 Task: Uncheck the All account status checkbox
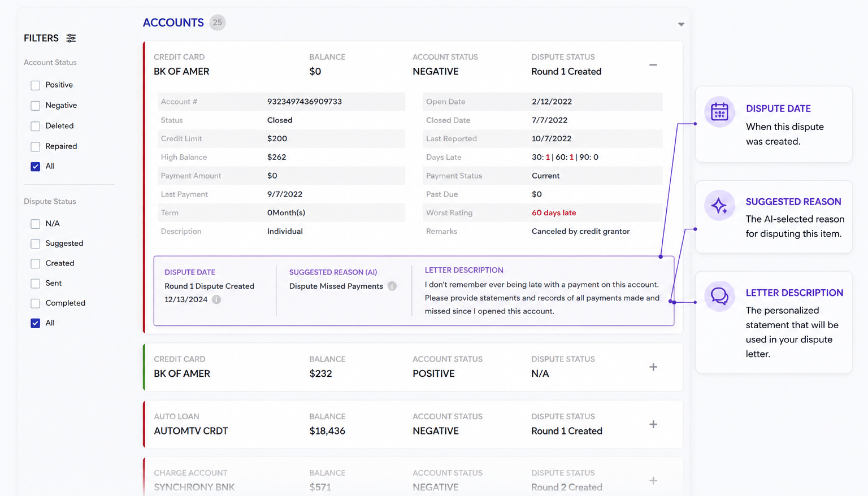36,167
